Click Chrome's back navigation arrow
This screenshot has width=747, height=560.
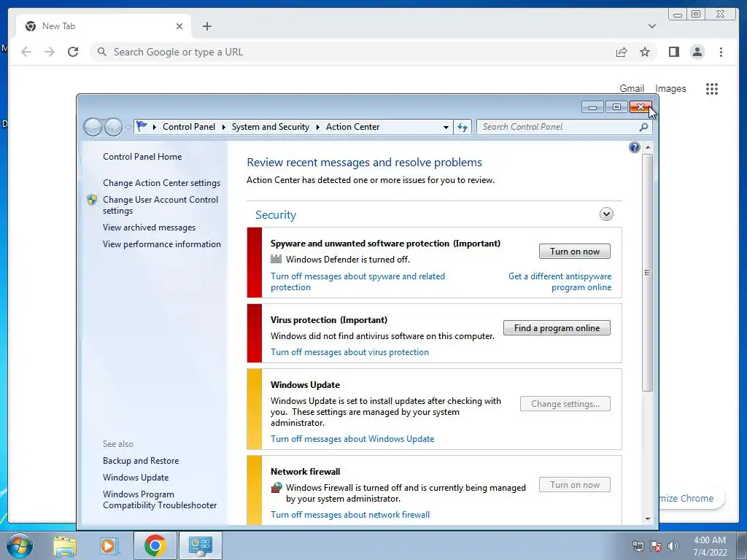(26, 52)
